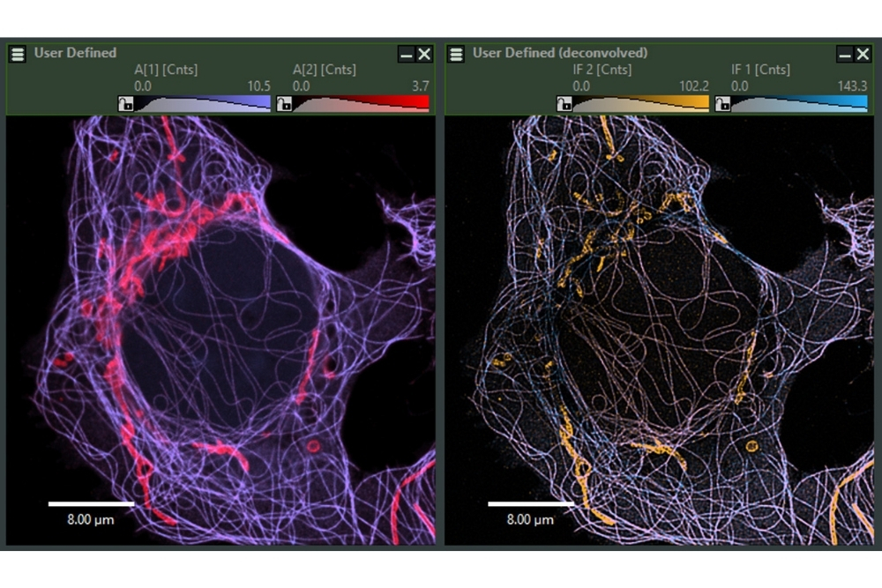The height and width of the screenshot is (588, 882).
Task: Click the A[2] red color scale bar
Action: (362, 103)
